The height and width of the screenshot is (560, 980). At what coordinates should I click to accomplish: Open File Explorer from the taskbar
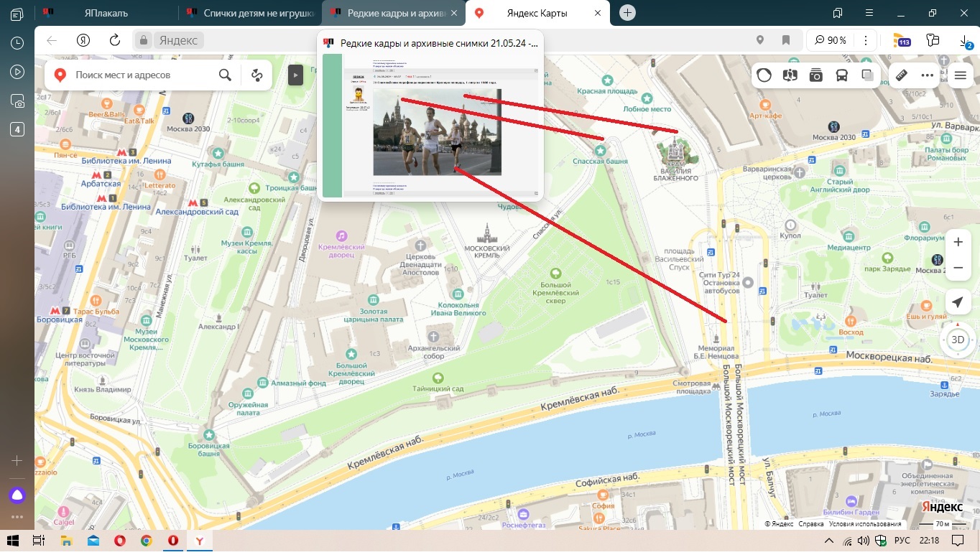coord(65,541)
